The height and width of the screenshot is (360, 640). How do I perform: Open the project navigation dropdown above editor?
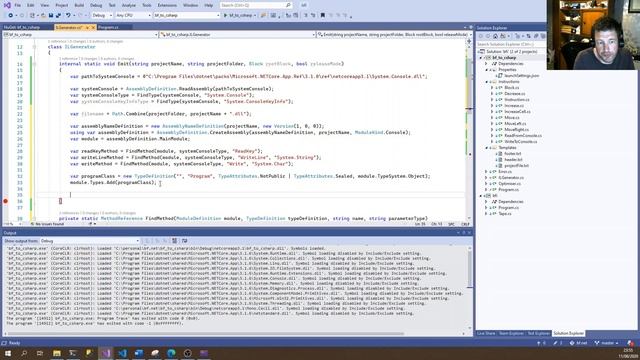(80, 35)
